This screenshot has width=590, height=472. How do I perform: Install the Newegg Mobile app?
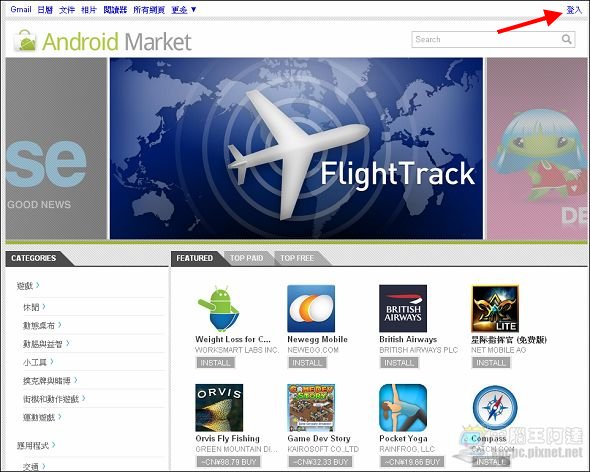(x=307, y=363)
